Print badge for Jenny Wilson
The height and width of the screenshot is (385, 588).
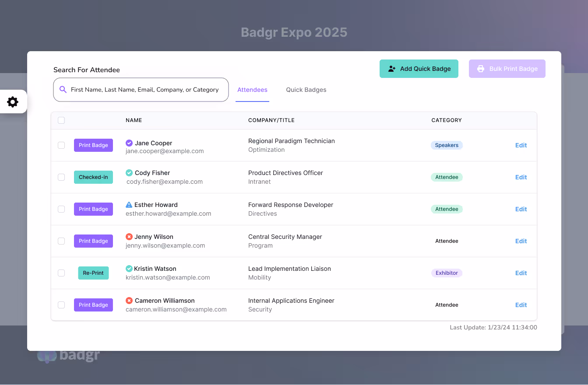(93, 241)
